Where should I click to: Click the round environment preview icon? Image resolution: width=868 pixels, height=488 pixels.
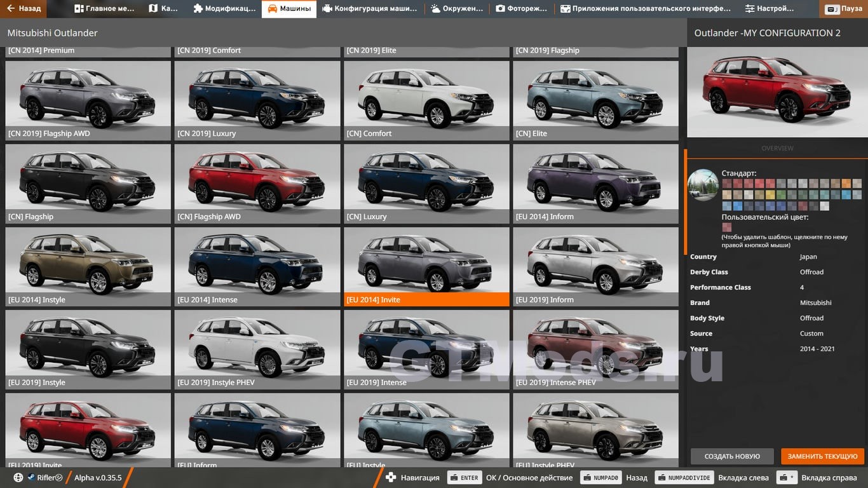pyautogui.click(x=703, y=185)
